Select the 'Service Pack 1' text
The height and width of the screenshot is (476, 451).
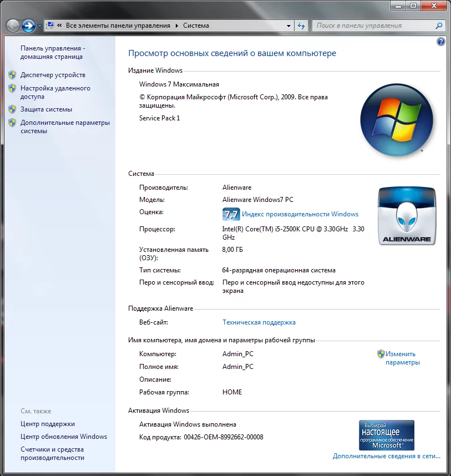pos(159,118)
